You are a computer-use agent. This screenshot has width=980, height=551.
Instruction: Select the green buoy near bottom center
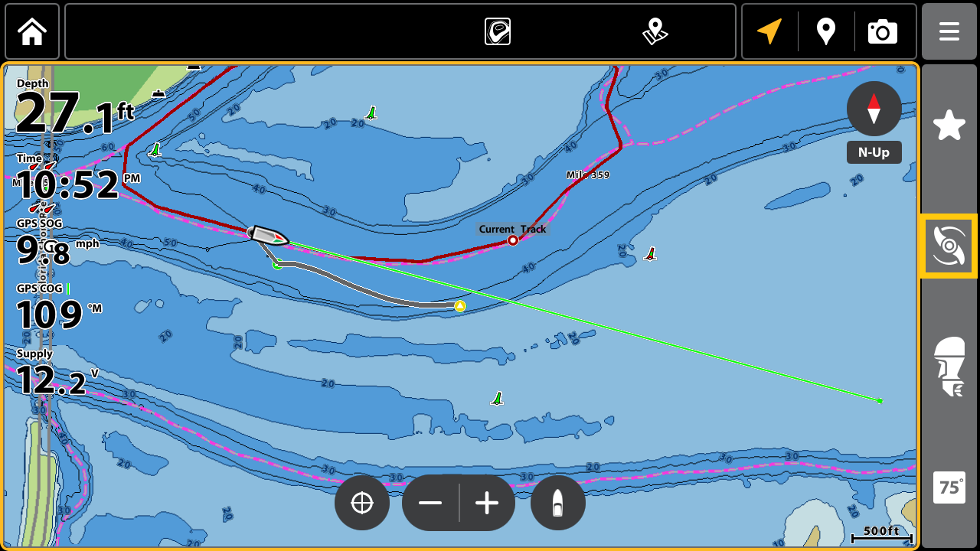498,399
